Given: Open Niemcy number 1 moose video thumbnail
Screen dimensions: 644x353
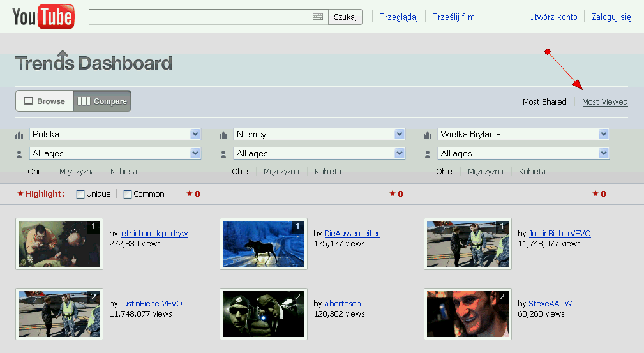Looking at the screenshot, I should (x=264, y=244).
